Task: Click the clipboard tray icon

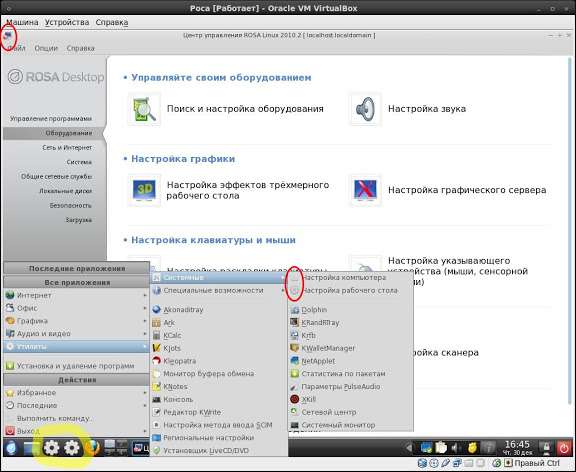Action: 441,448
